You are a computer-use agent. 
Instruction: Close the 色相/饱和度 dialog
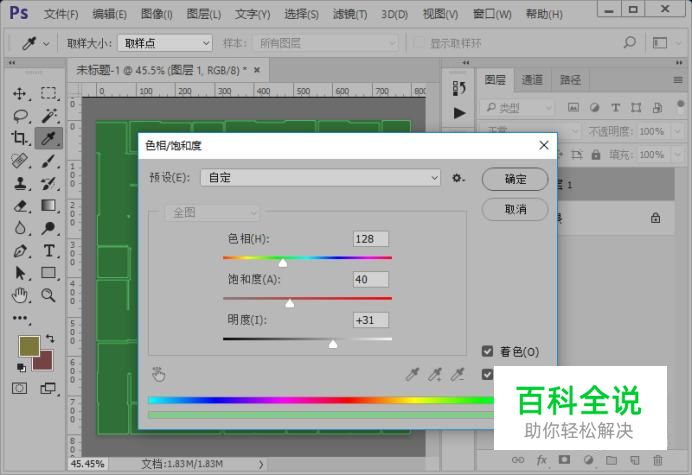point(544,145)
